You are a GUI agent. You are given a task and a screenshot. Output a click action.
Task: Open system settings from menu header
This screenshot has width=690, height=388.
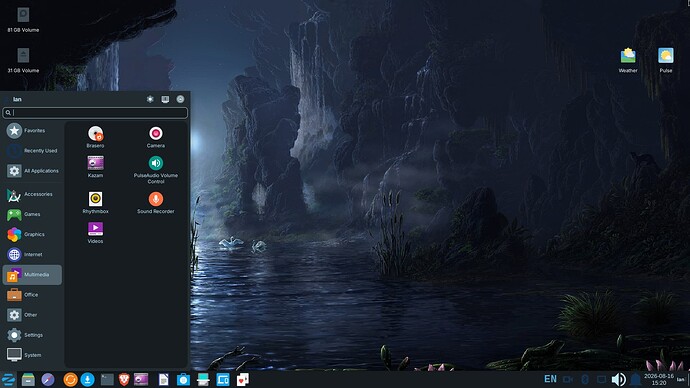coord(150,99)
